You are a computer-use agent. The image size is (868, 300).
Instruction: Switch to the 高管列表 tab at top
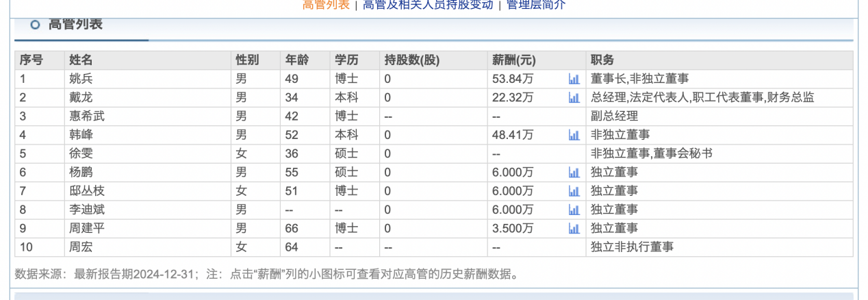[326, 5]
